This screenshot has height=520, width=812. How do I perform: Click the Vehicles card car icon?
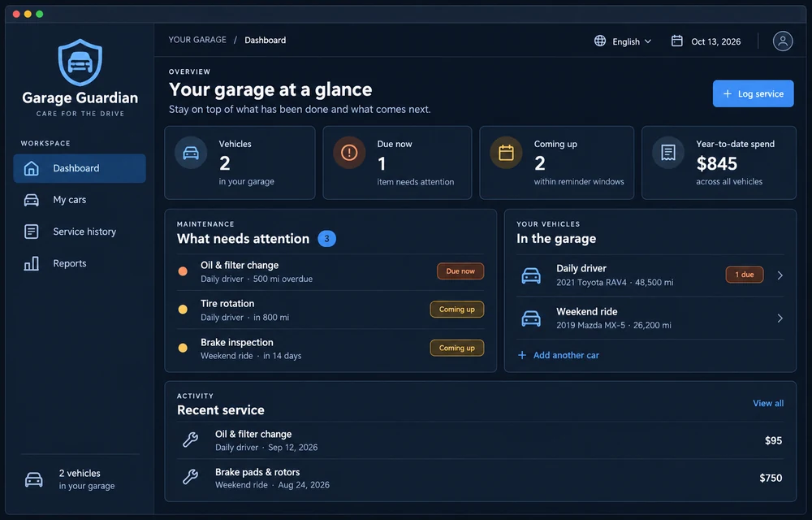pos(191,153)
